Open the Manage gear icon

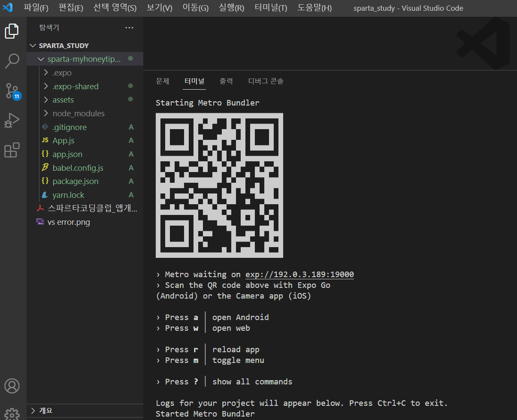pos(12,414)
